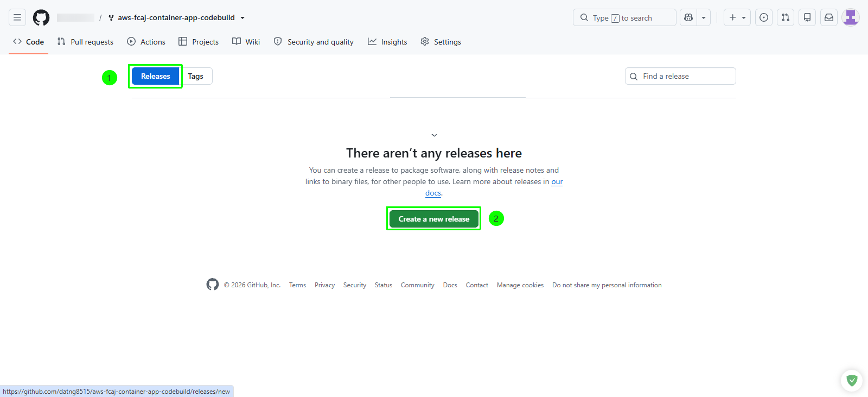Click the small chevron above the heading
Screen dimensions: 868x397
[x=434, y=135]
